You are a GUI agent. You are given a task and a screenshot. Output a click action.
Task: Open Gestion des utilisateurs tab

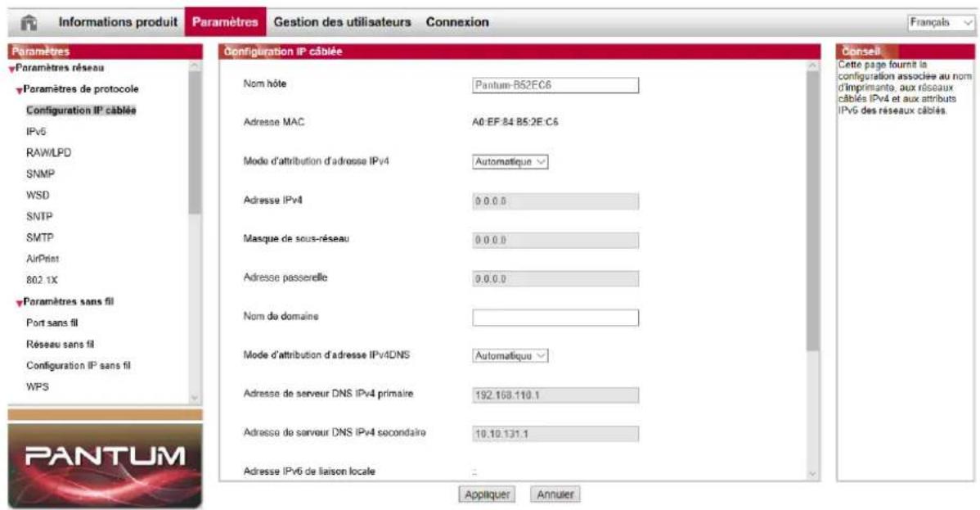[x=343, y=22]
